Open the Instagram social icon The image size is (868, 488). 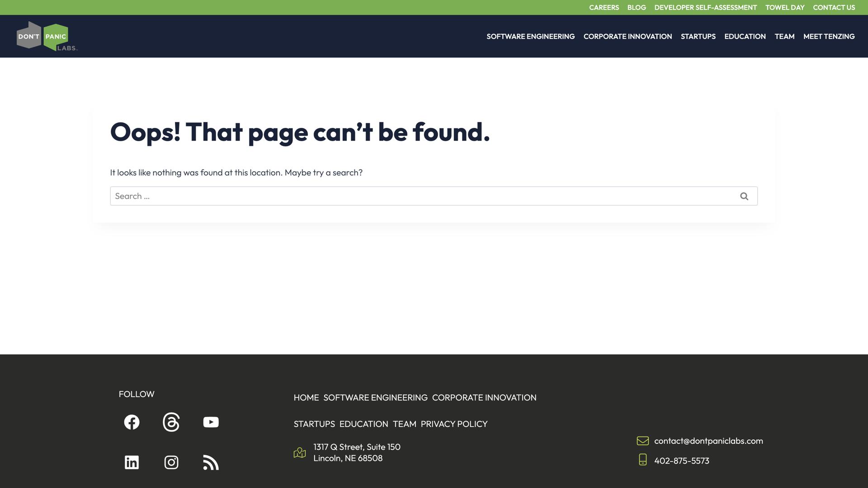171,462
